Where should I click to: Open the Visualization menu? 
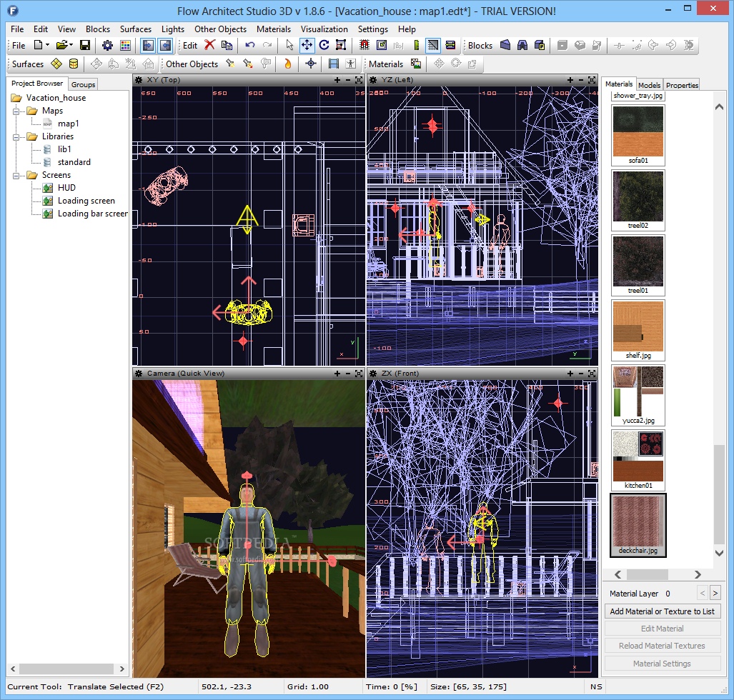[324, 29]
